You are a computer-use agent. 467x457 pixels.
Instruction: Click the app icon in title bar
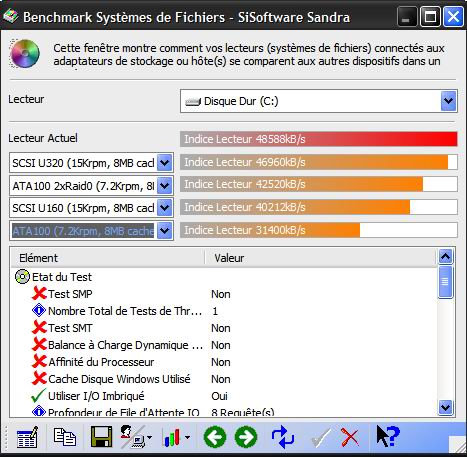[10, 16]
